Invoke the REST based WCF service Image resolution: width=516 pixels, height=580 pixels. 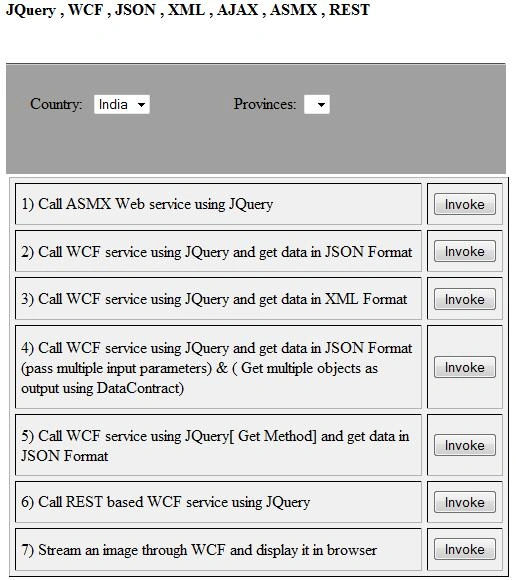465,502
